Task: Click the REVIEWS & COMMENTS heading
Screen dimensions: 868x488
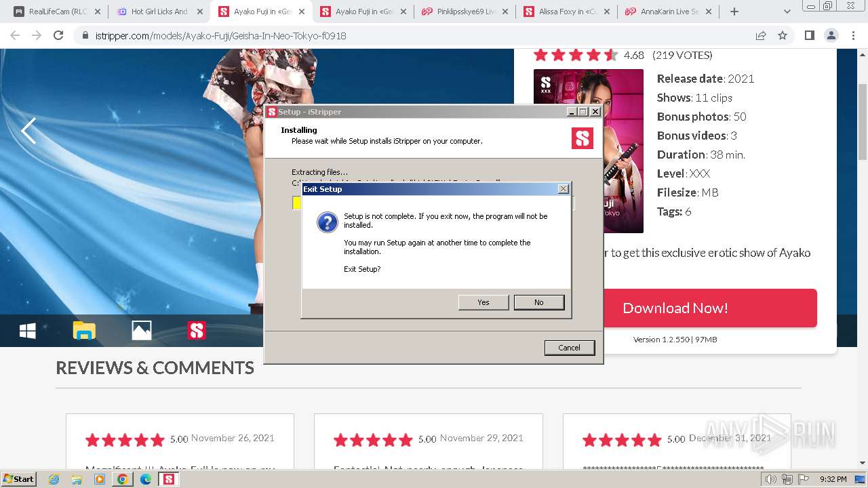Action: (155, 367)
